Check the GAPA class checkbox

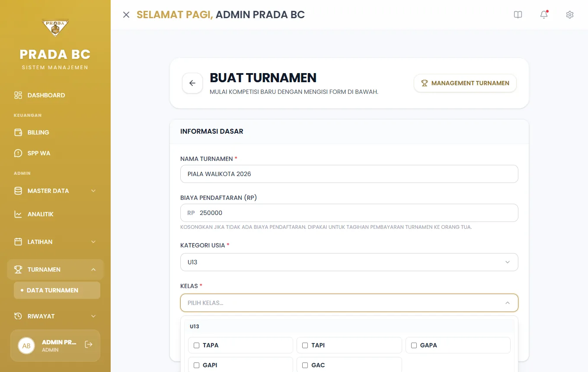click(x=414, y=345)
